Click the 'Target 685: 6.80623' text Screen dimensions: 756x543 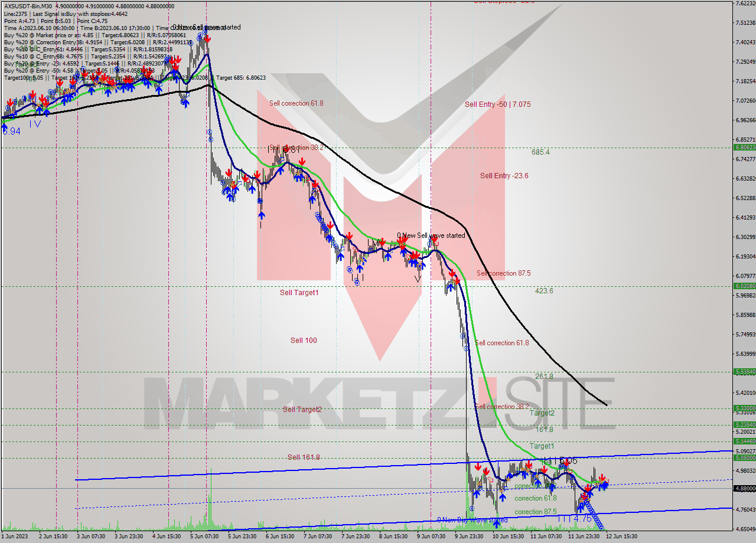tap(241, 77)
